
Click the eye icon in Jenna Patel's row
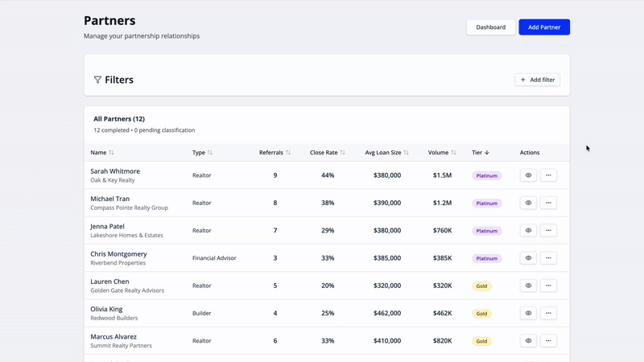(x=528, y=231)
